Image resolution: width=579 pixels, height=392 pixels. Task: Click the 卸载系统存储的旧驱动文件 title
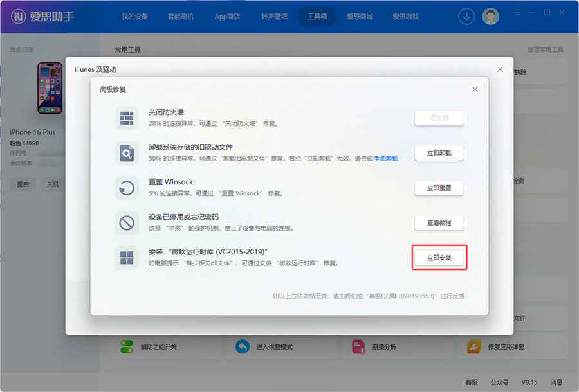pyautogui.click(x=190, y=147)
